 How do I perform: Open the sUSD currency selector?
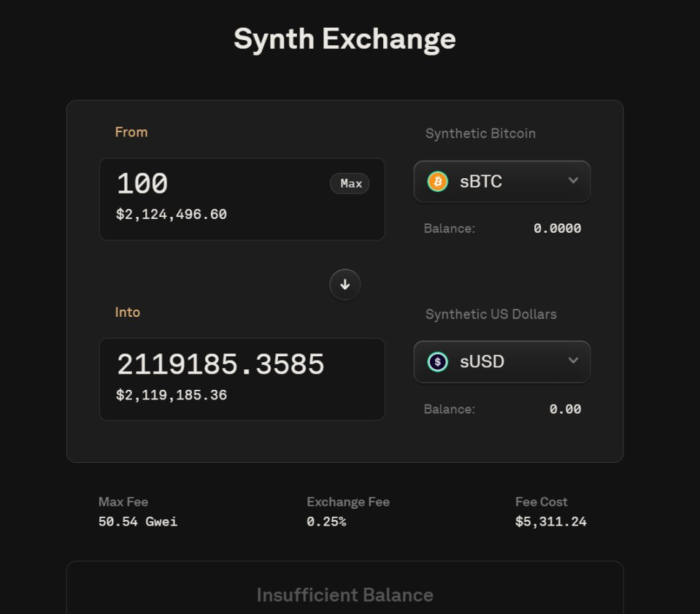click(501, 362)
